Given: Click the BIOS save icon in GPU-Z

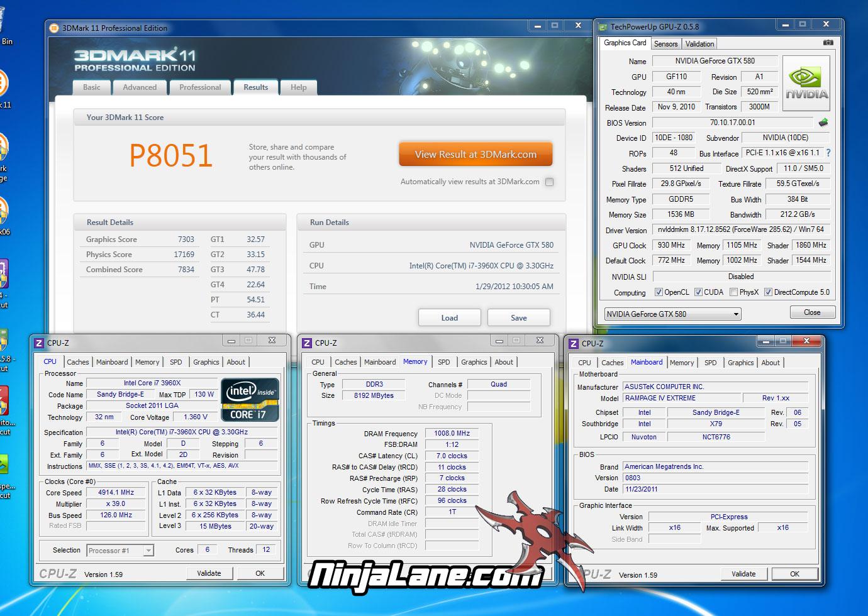Looking at the screenshot, I should click(823, 123).
